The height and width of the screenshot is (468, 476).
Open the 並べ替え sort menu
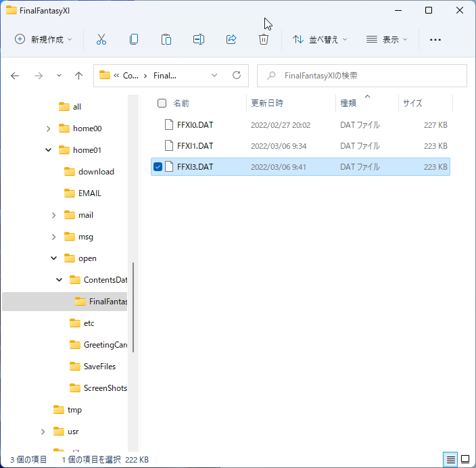coord(320,39)
